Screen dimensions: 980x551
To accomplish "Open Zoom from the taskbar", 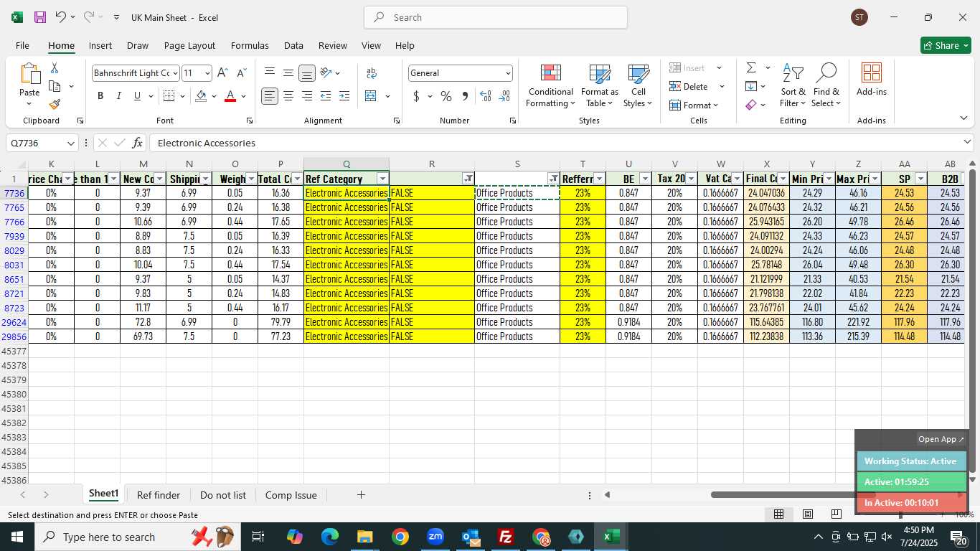I will 435,537.
